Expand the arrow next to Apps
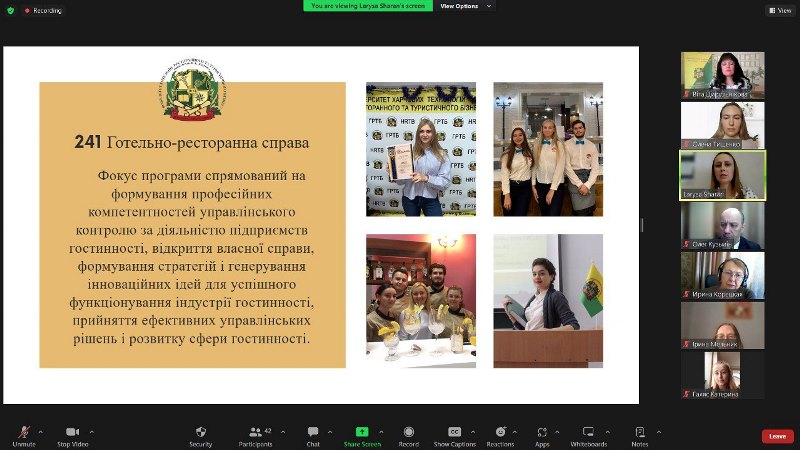This screenshot has width=800, height=450. (557, 432)
